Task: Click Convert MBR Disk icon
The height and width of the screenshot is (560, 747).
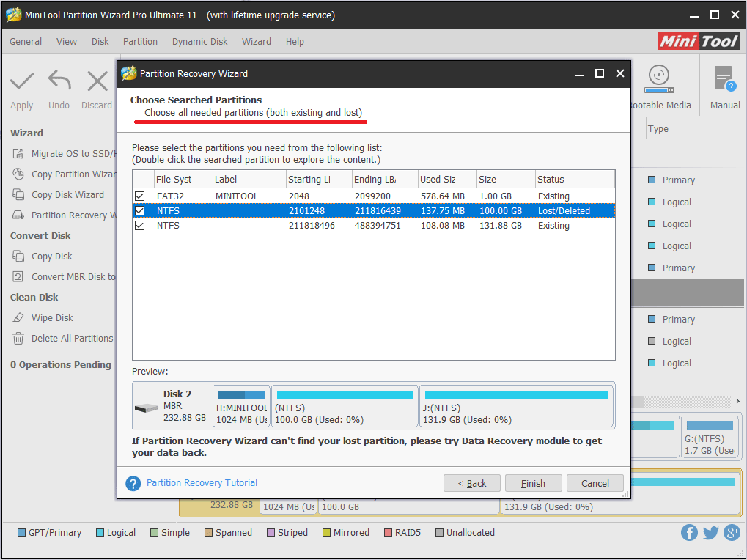Action: click(x=18, y=276)
